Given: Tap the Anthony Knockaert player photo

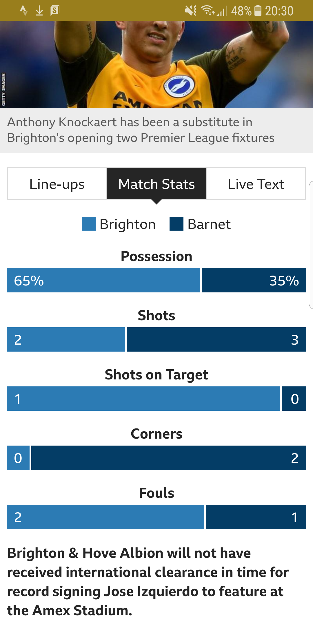Looking at the screenshot, I should pyautogui.click(x=156, y=64).
